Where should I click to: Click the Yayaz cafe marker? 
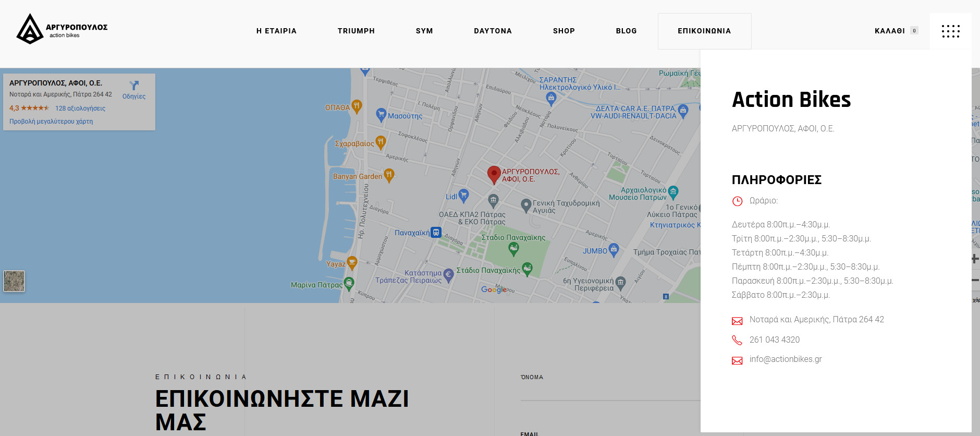click(x=352, y=263)
